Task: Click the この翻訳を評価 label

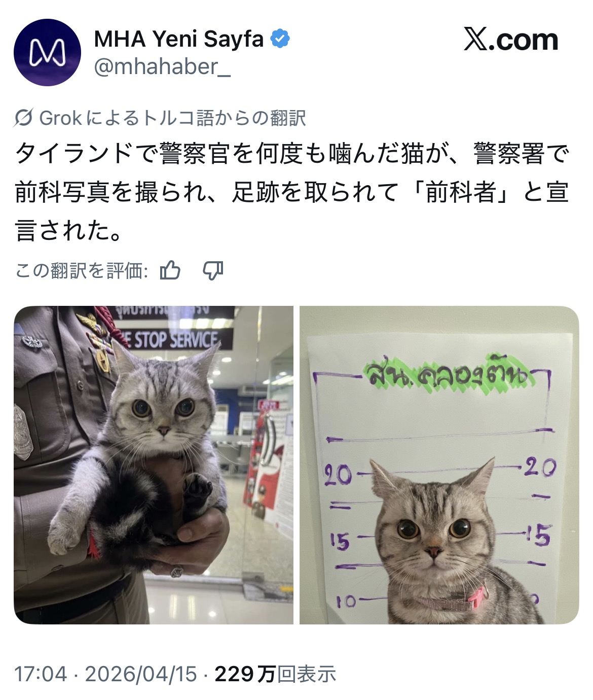Action: (82, 271)
